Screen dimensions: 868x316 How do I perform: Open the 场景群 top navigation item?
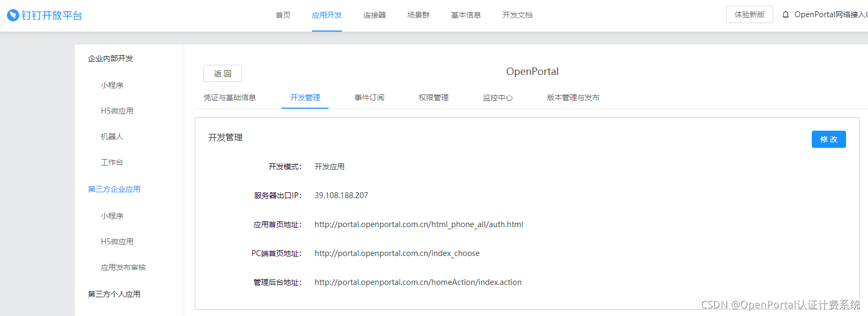click(418, 15)
